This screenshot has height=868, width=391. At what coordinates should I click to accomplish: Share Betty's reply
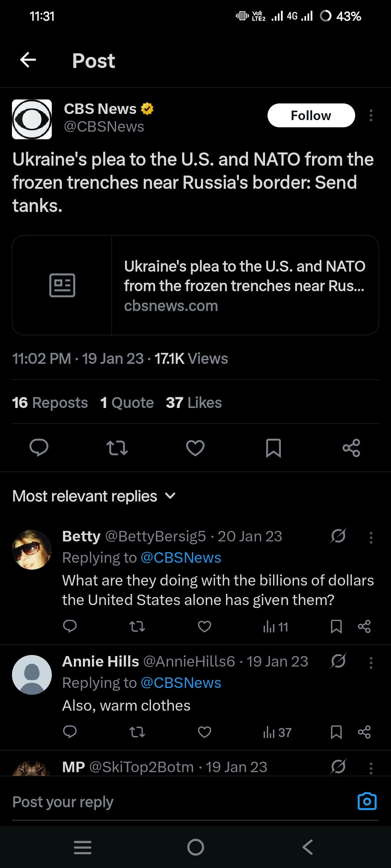point(364,626)
